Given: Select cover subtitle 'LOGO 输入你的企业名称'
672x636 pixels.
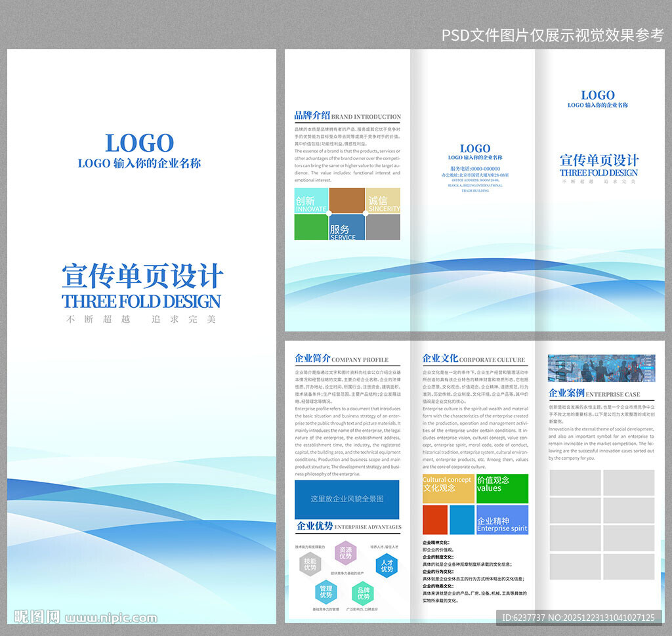Looking at the screenshot, I should coord(139,163).
